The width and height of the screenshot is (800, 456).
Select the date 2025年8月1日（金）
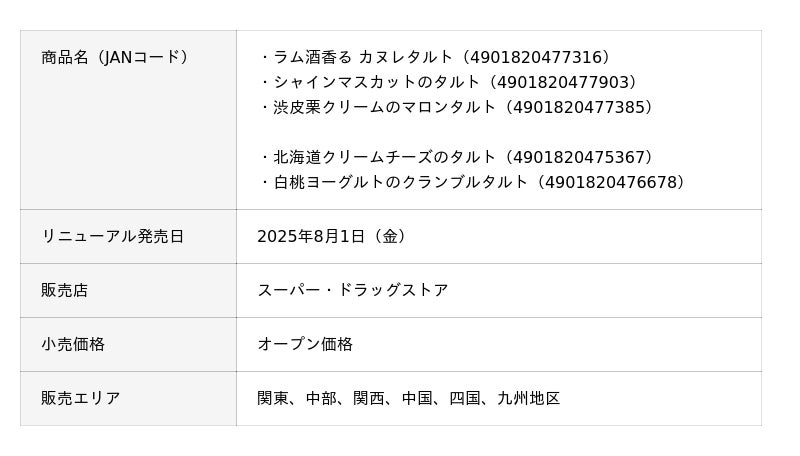pyautogui.click(x=332, y=236)
